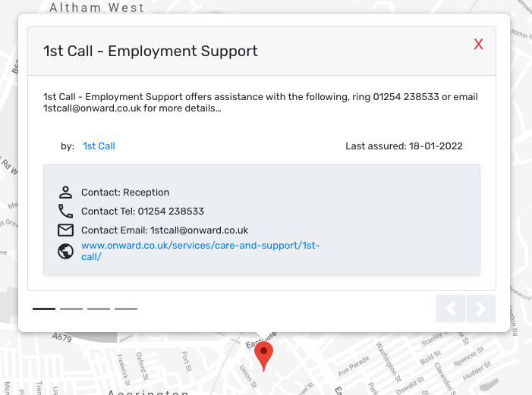
Task: Click 'A679' road label on map
Action: (x=62, y=337)
